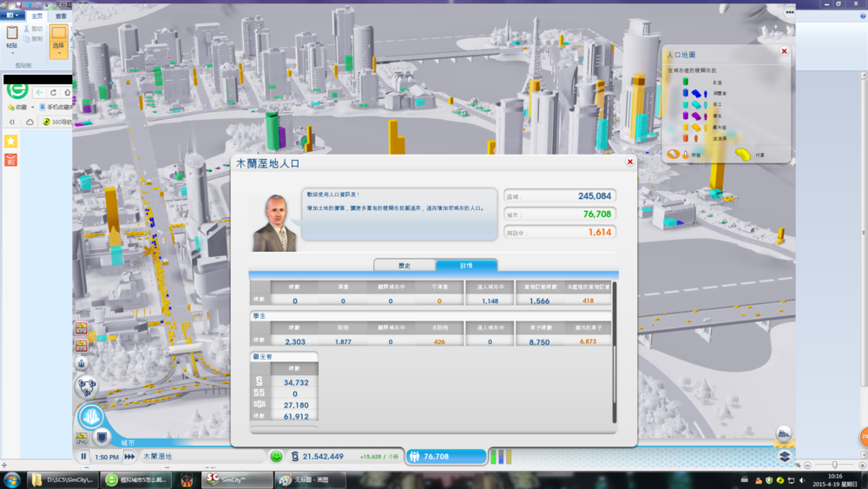Open the Paint file menu dropdown

pyautogui.click(x=12, y=16)
